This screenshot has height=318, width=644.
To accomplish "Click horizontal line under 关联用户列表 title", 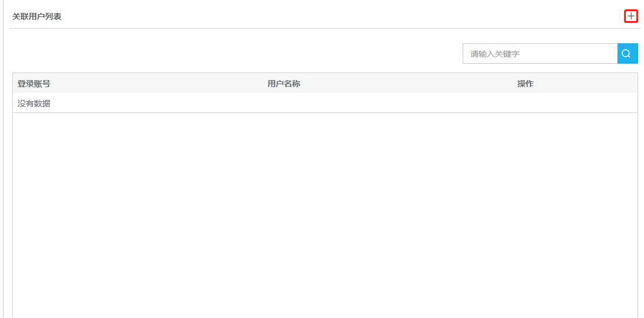I will point(325,28).
